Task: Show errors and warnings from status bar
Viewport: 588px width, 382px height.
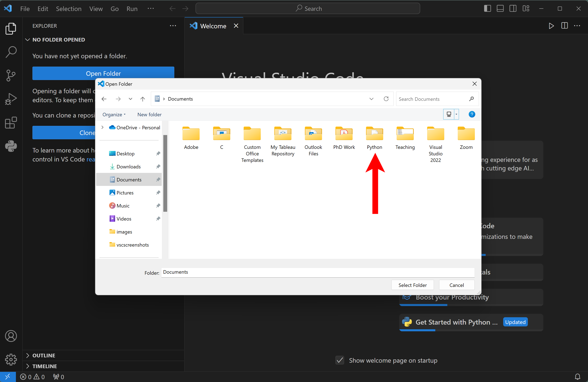Action: (x=32, y=377)
